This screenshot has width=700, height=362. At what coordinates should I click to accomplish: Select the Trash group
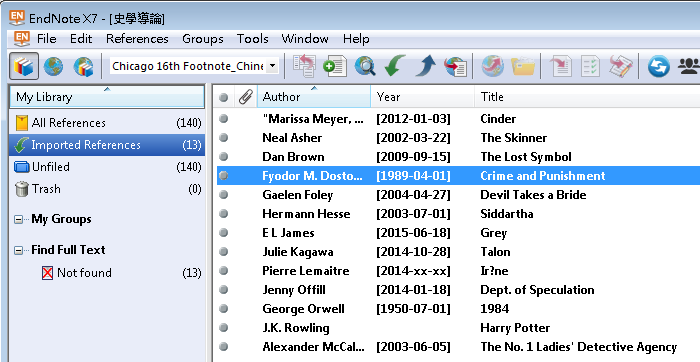point(107,189)
